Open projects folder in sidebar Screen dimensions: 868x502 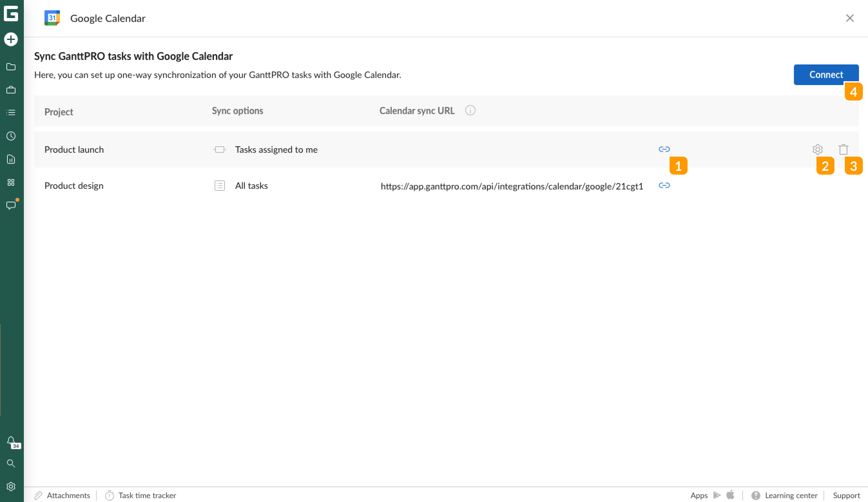(11, 67)
